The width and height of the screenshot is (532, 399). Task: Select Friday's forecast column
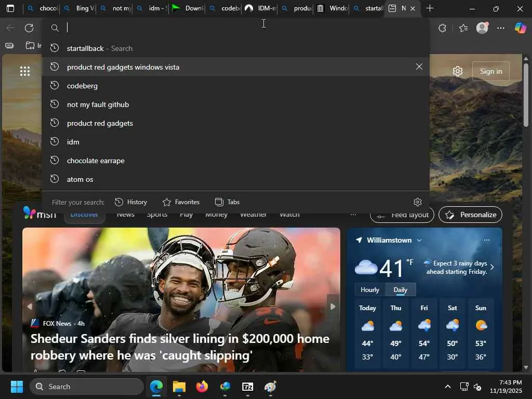tap(424, 332)
